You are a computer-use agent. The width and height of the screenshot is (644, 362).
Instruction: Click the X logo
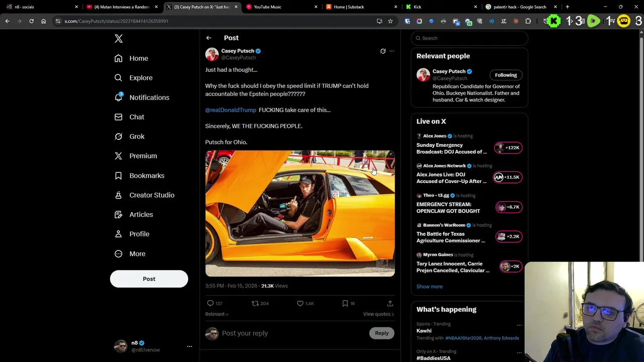tap(119, 39)
